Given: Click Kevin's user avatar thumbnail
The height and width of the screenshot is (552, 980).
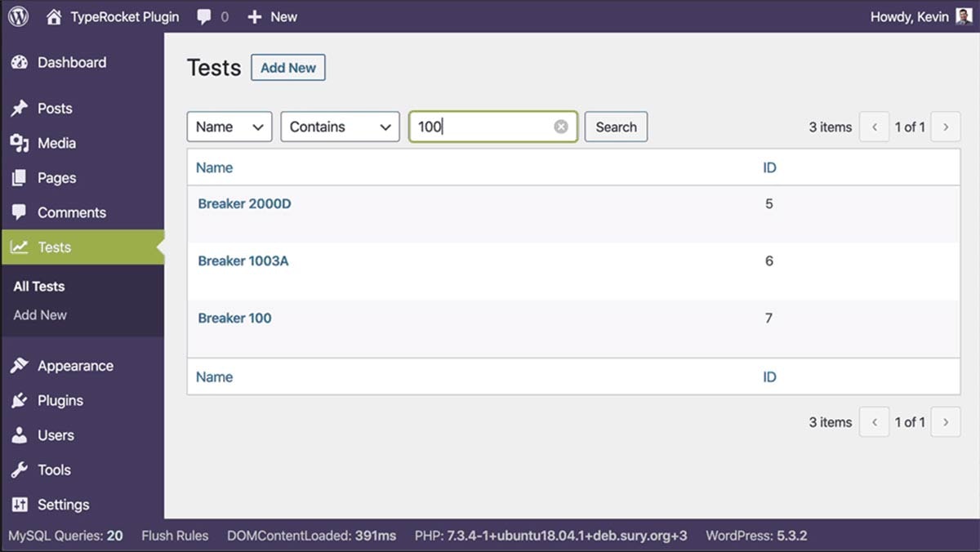Looking at the screenshot, I should click(x=964, y=16).
